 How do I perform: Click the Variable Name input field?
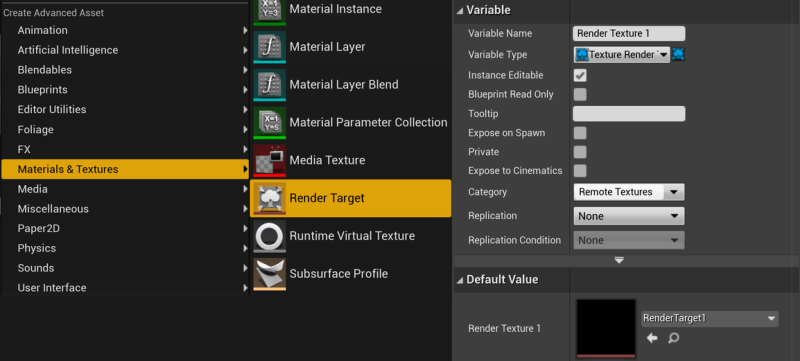coord(629,34)
